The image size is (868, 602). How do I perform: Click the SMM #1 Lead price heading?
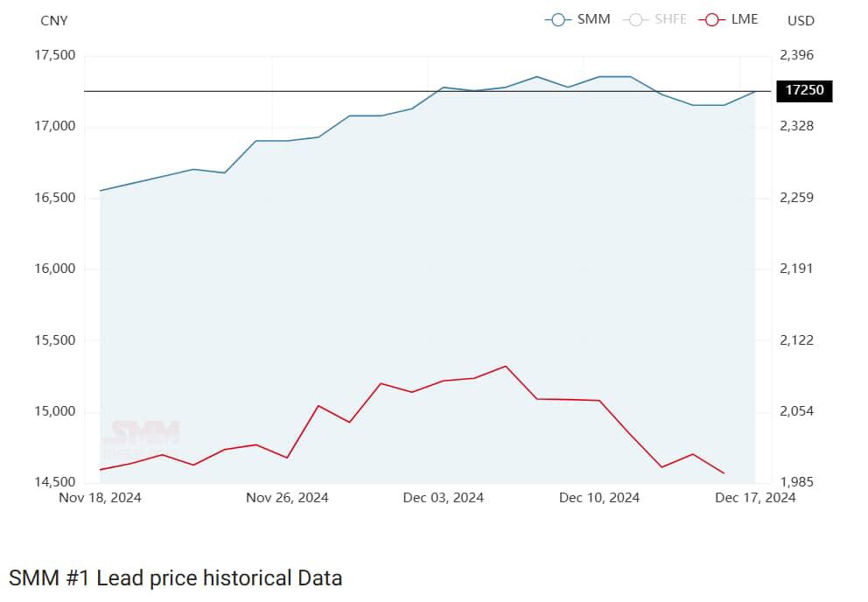(x=175, y=577)
